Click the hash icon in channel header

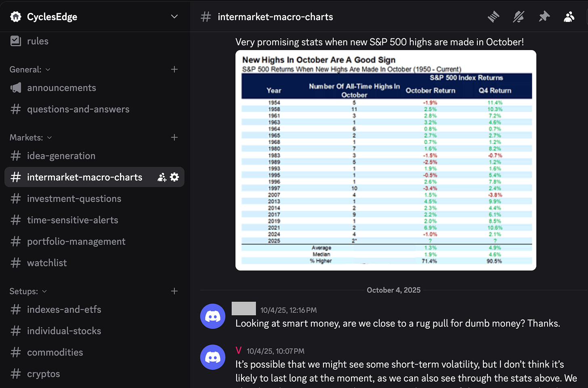point(206,17)
